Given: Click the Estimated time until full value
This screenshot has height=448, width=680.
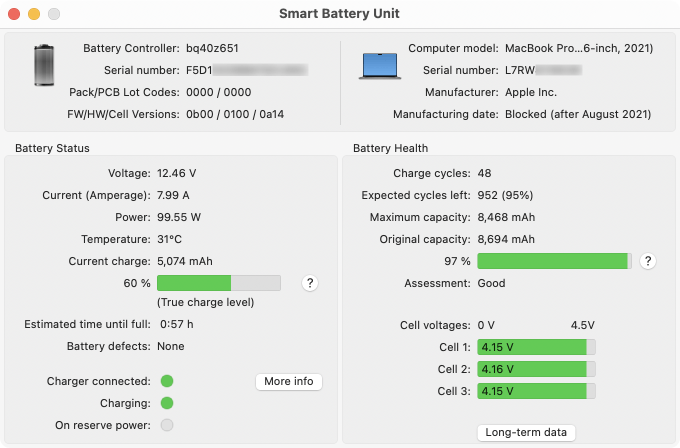Looking at the screenshot, I should (x=177, y=324).
